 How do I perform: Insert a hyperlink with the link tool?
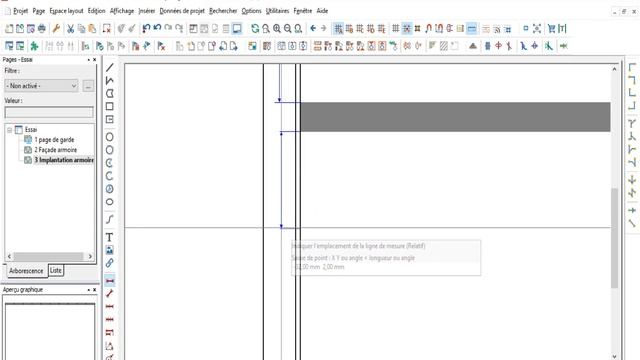[109, 263]
